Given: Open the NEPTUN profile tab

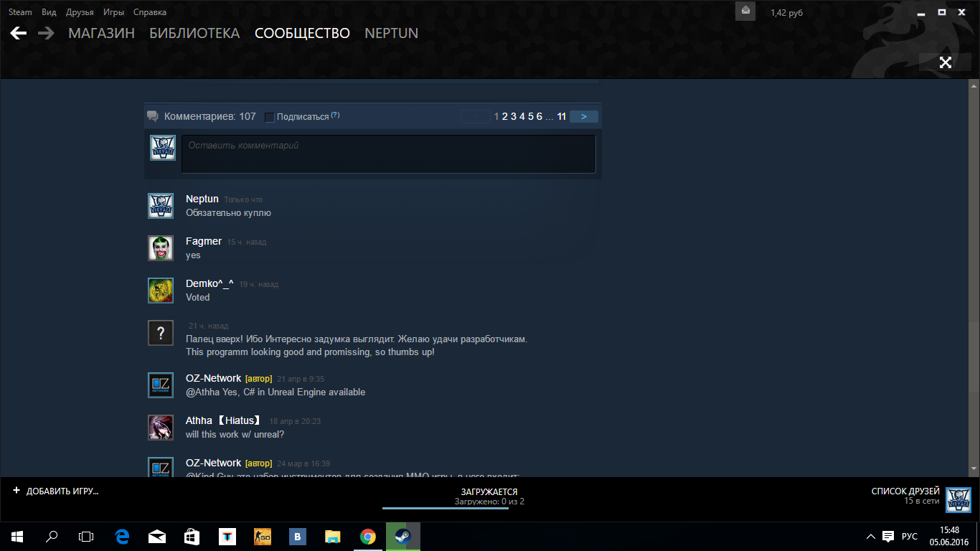Looking at the screenshot, I should pyautogui.click(x=391, y=33).
